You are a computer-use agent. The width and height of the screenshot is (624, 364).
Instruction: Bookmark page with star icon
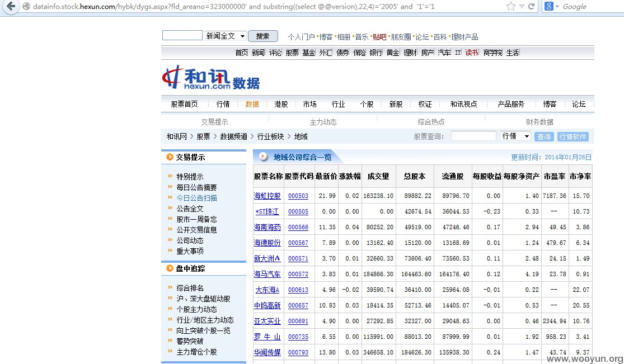click(x=510, y=6)
